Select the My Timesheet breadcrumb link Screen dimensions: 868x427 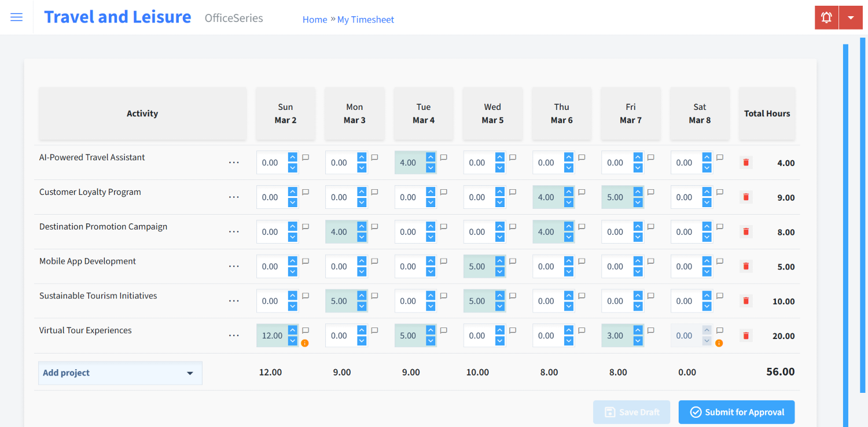tap(366, 19)
